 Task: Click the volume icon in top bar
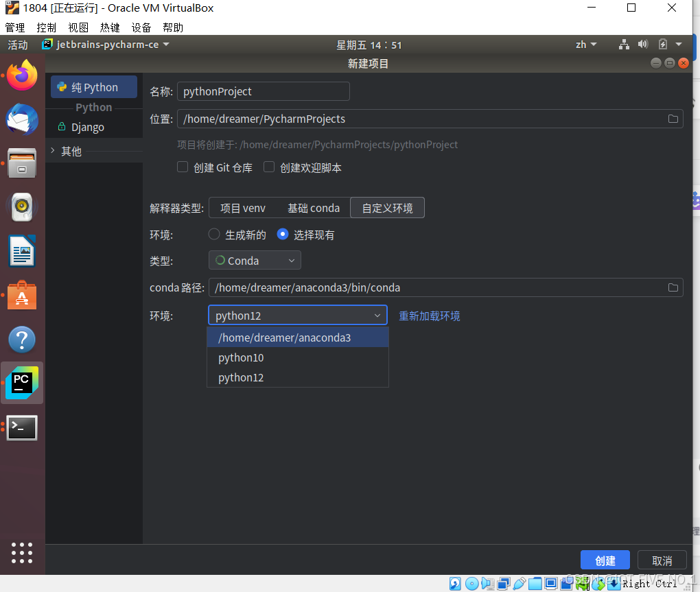click(x=643, y=44)
